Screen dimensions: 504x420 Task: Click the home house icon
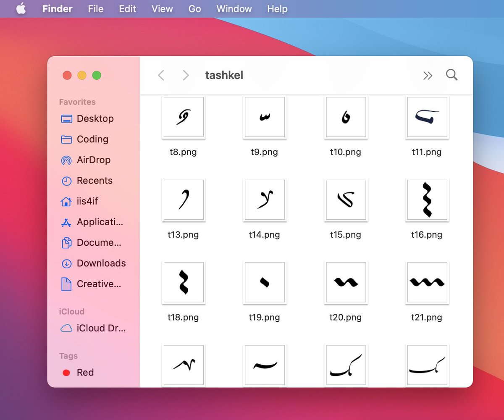[x=66, y=202]
